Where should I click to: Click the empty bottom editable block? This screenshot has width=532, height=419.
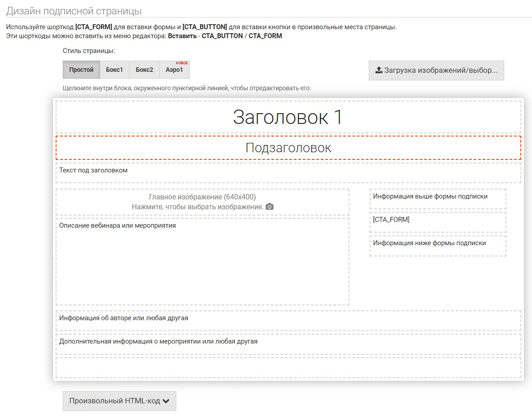[x=288, y=367]
